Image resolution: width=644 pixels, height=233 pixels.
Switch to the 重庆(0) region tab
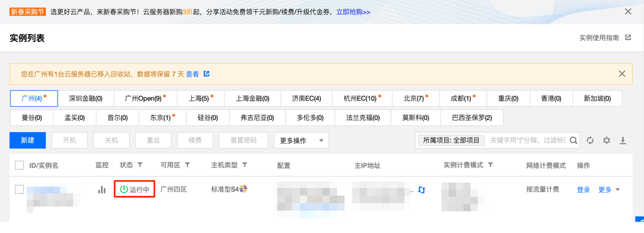coord(508,99)
